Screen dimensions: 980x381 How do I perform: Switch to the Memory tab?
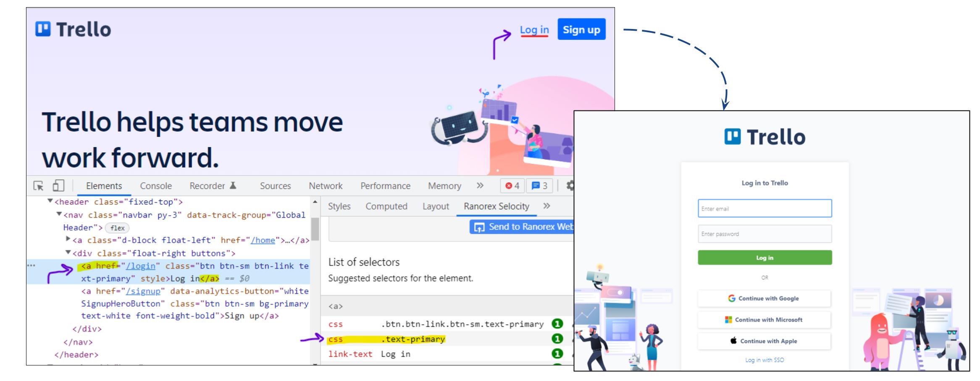click(x=444, y=186)
